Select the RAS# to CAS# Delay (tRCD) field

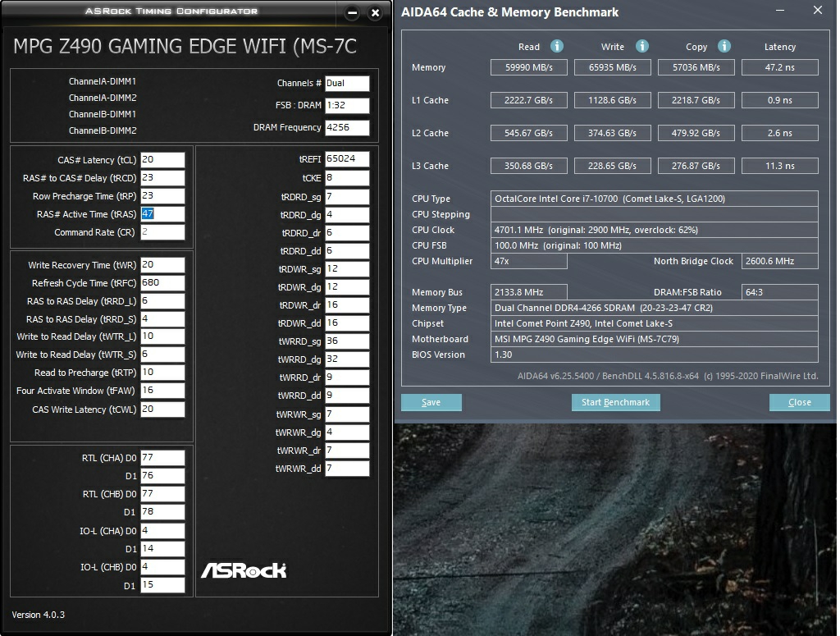[163, 178]
